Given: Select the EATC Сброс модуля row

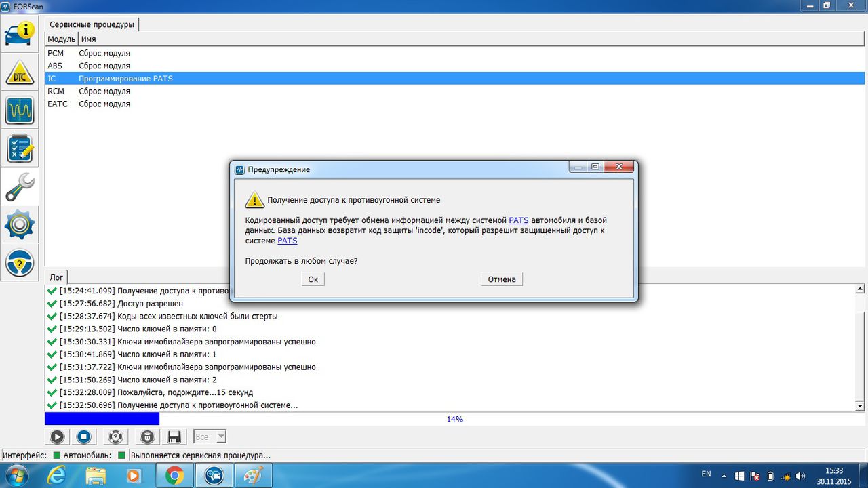Looking at the screenshot, I should coord(455,104).
